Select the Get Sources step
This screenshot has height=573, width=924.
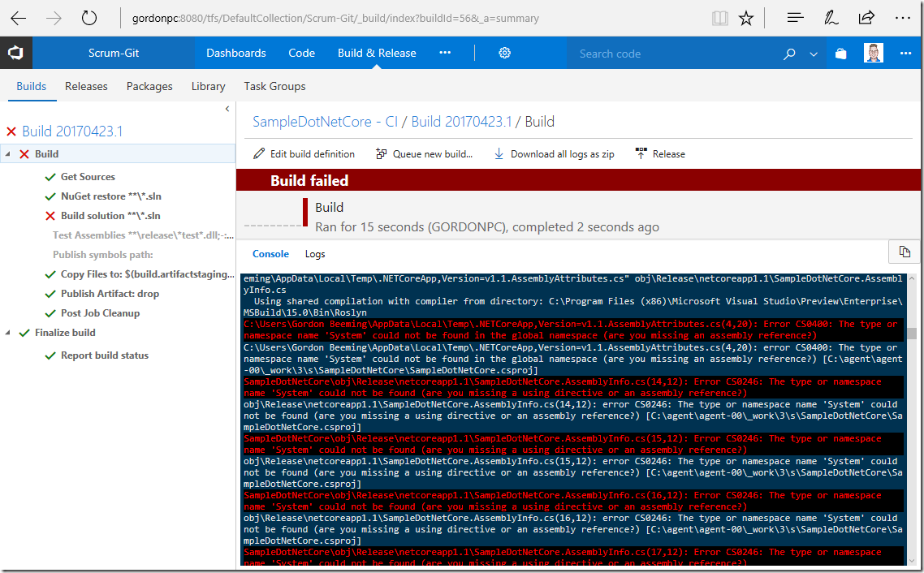[x=88, y=177]
